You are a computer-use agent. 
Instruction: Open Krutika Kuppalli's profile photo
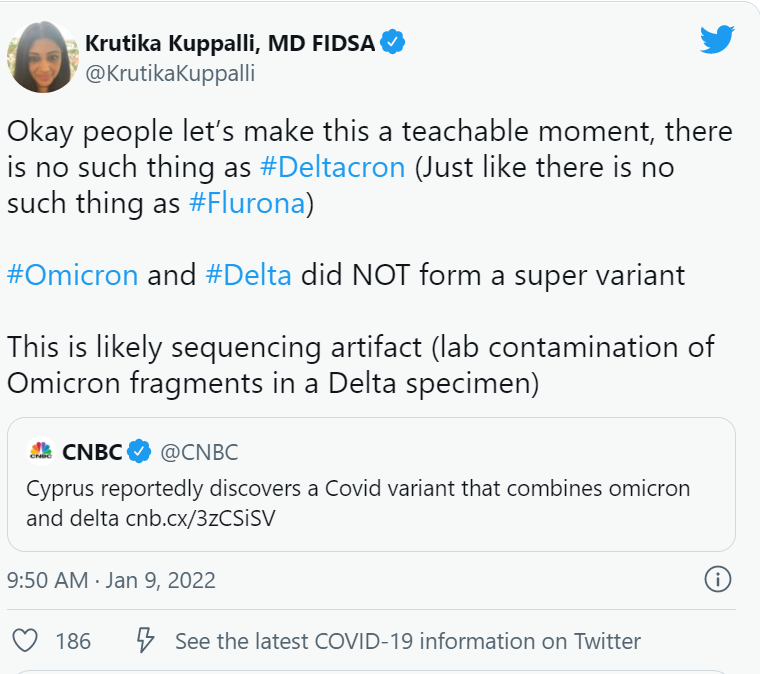[x=43, y=57]
